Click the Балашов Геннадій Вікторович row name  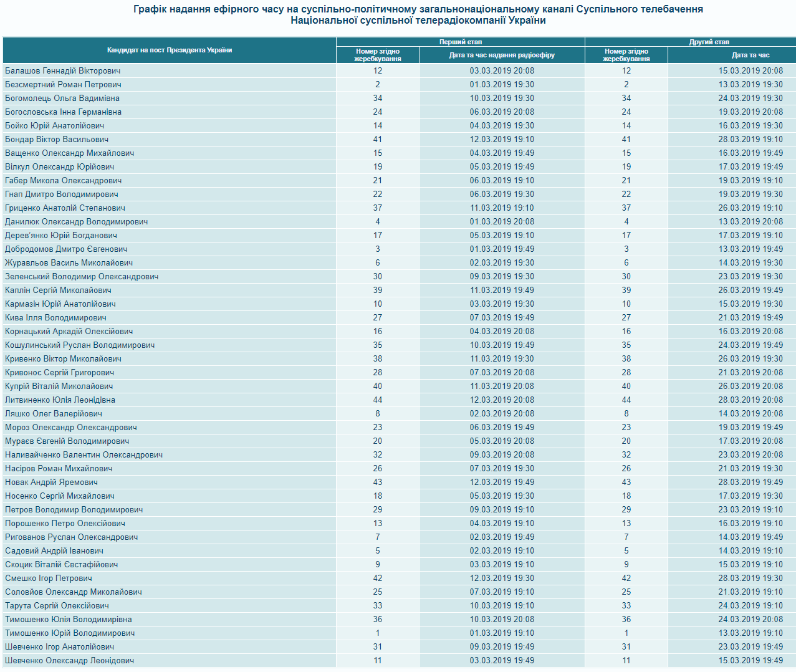coord(63,70)
